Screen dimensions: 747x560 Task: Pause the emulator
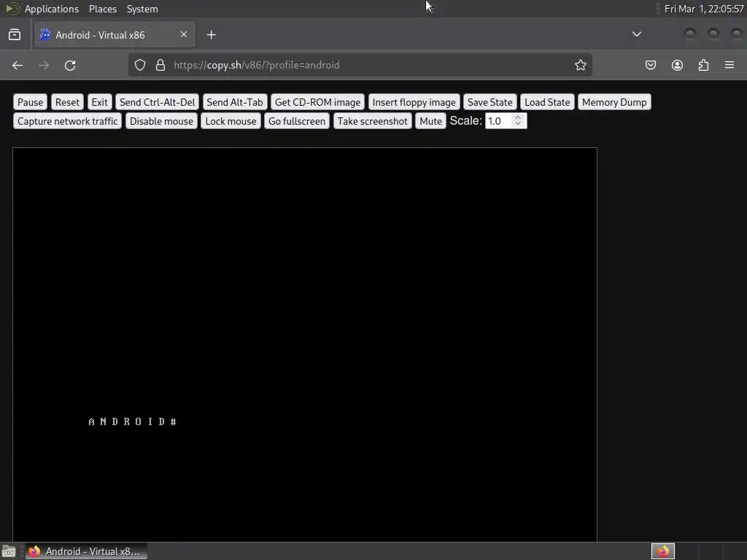[x=30, y=102]
